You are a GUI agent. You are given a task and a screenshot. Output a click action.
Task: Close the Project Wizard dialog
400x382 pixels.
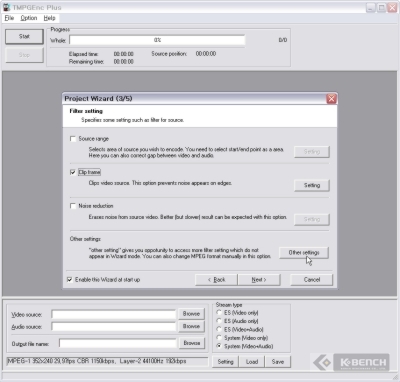tap(331, 99)
